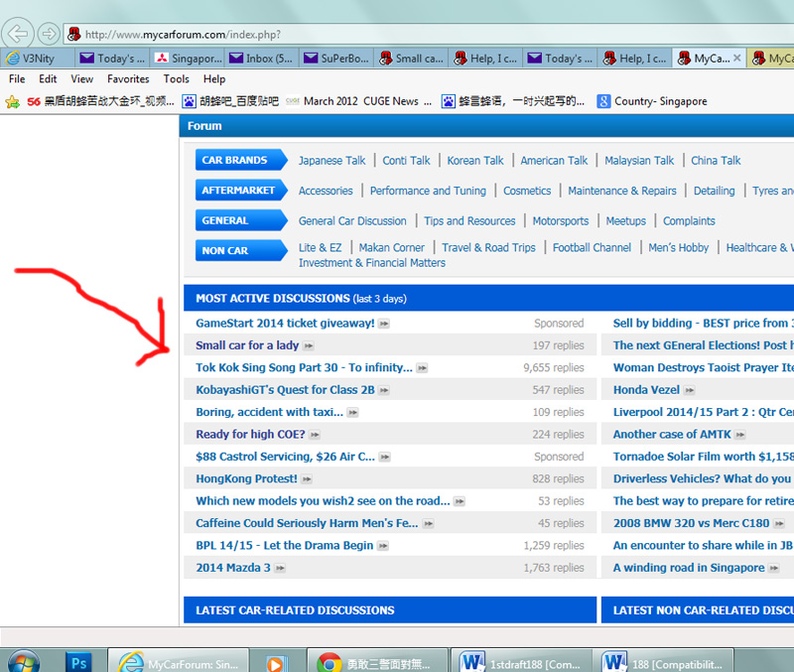794x672 pixels.
Task: Click arrow icon beside Tok Kok Sing Song
Action: pyautogui.click(x=422, y=368)
